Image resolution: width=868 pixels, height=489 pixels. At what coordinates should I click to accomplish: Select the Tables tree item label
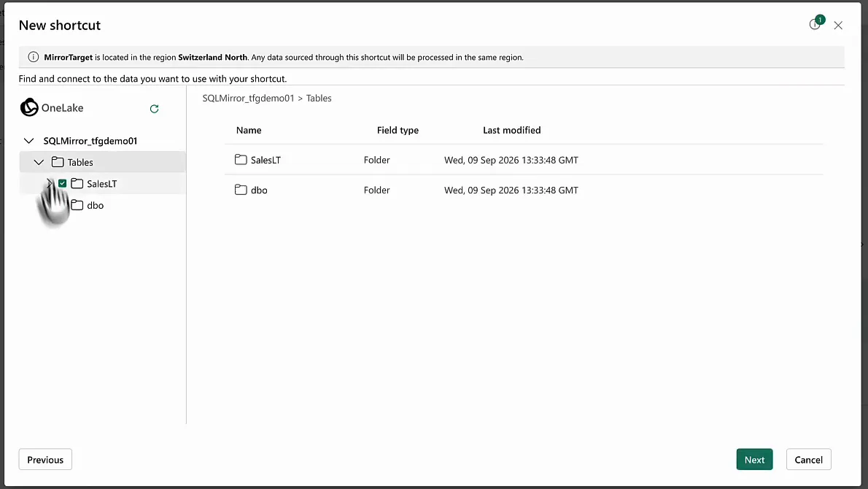80,162
